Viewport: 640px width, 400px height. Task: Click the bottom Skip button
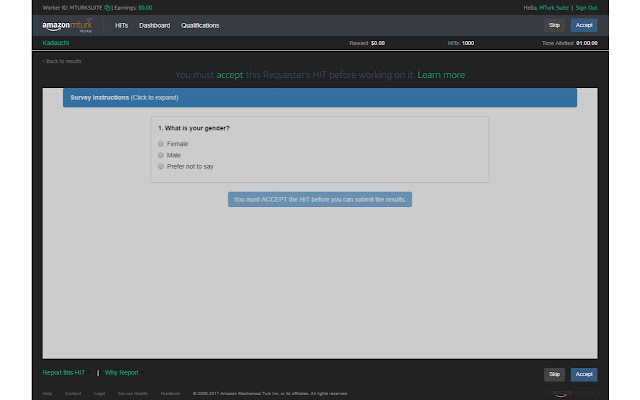tap(554, 374)
